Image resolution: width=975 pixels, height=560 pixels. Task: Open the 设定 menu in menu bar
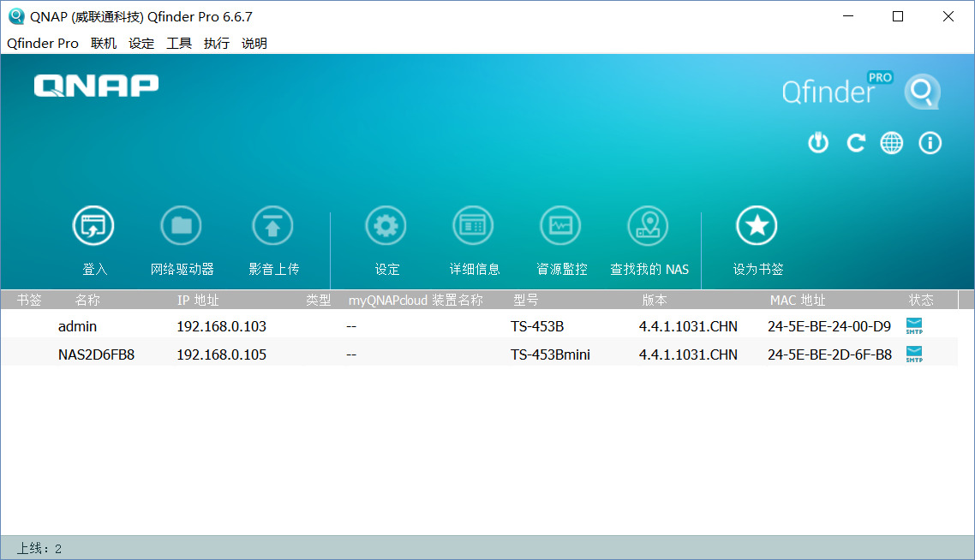[141, 44]
